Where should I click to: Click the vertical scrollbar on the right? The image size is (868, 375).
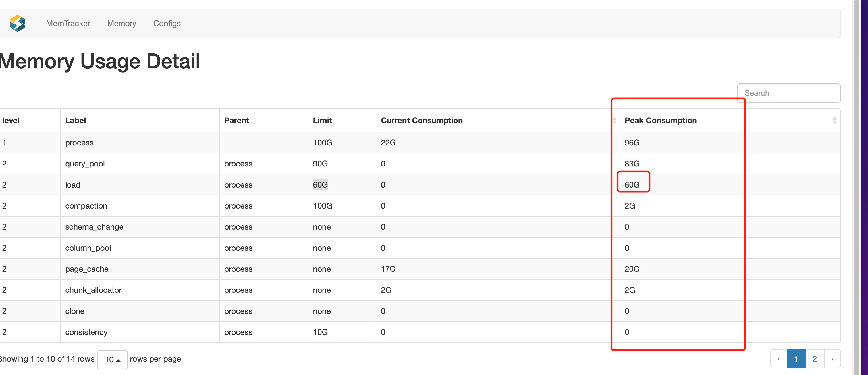pyautogui.click(x=857, y=187)
